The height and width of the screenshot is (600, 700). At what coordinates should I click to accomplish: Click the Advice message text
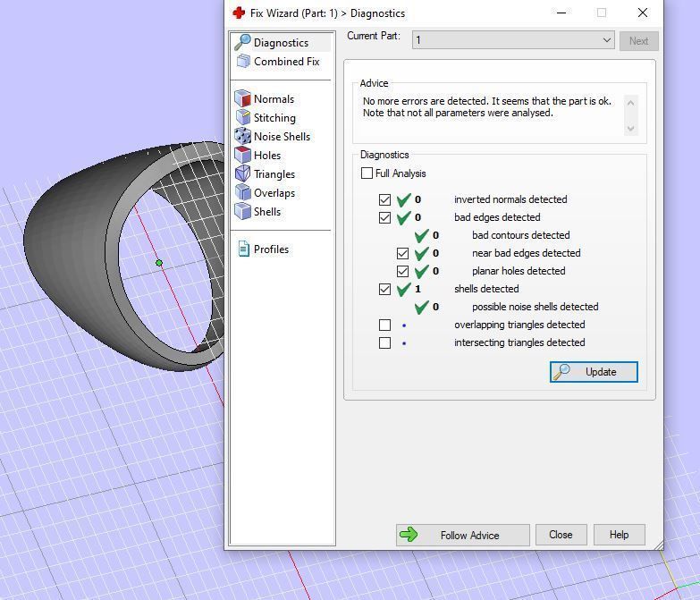(x=487, y=106)
